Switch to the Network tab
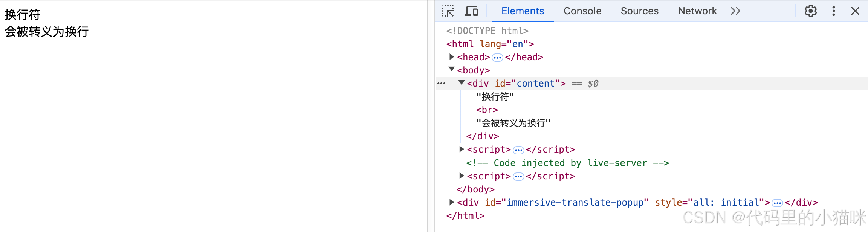 (x=697, y=11)
